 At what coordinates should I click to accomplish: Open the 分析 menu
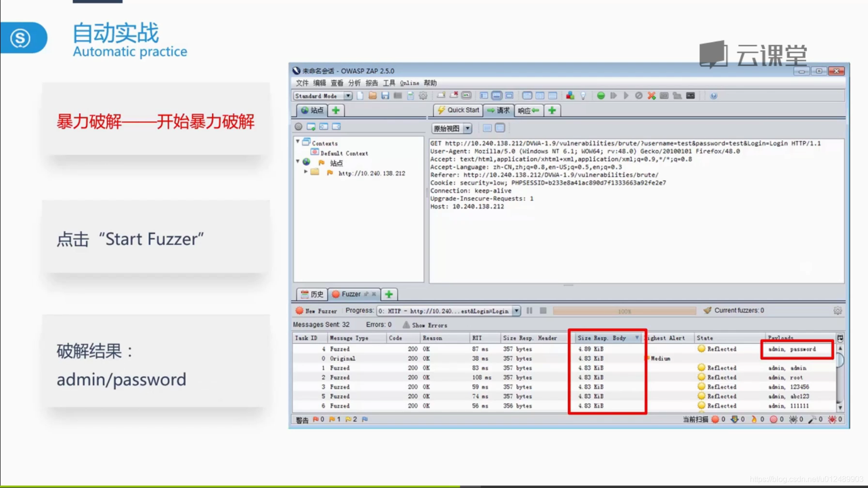[x=354, y=83]
